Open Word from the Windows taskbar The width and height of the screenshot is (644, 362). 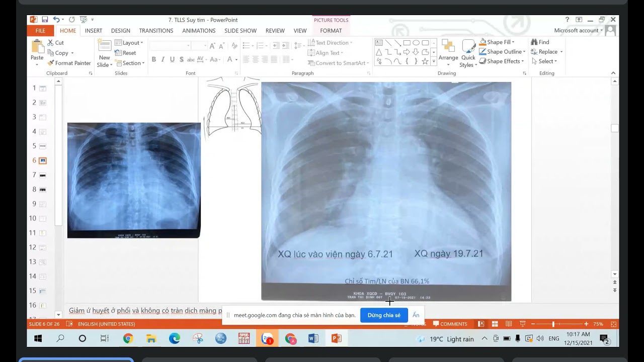coord(313,338)
